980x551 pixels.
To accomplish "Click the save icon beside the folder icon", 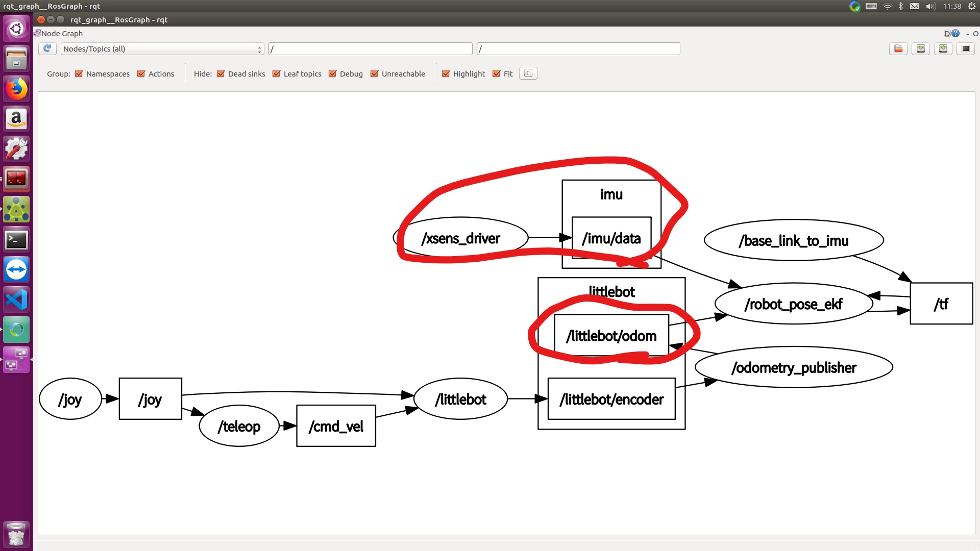I will [x=921, y=48].
